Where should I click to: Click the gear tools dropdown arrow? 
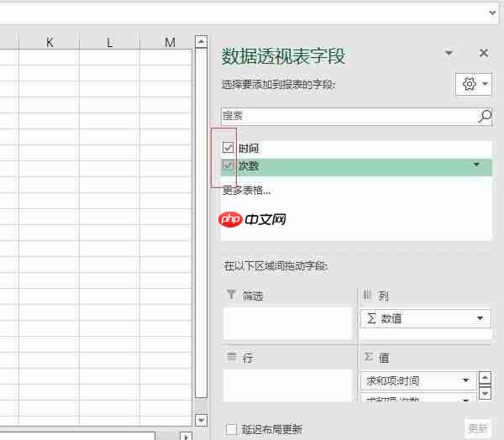(485, 84)
